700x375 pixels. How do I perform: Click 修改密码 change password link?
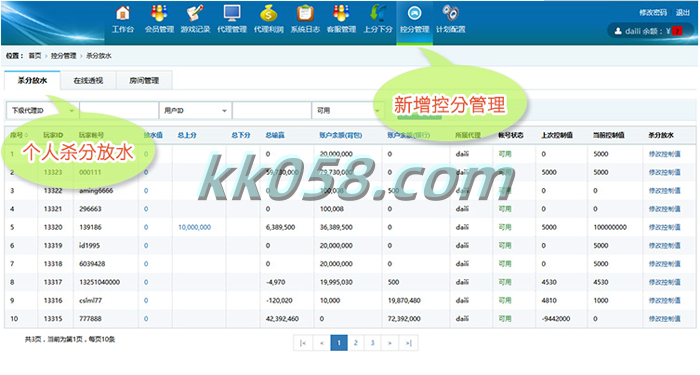[x=653, y=12]
